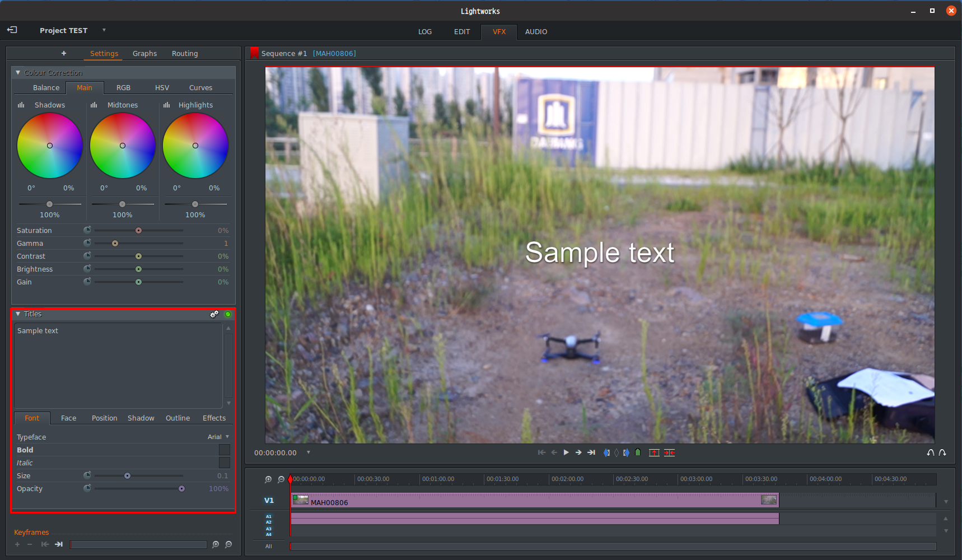This screenshot has width=962, height=560.
Task: Go to next keyframe in Keyframes bar
Action: [x=59, y=544]
